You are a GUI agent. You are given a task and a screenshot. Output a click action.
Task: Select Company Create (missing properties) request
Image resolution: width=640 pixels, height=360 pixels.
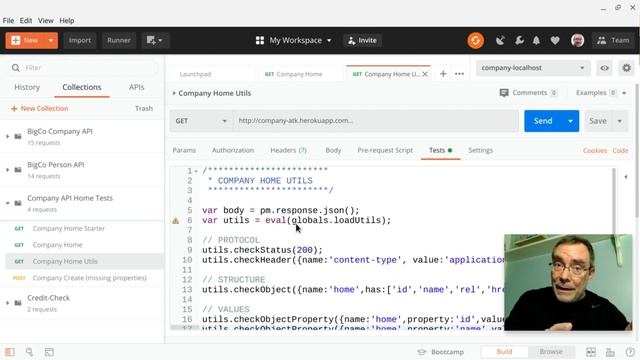click(x=89, y=278)
